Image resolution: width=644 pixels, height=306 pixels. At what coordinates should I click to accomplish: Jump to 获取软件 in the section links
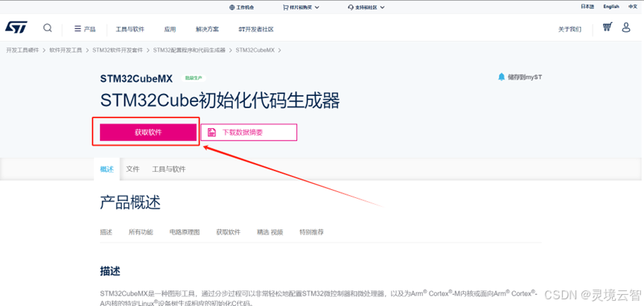point(229,232)
